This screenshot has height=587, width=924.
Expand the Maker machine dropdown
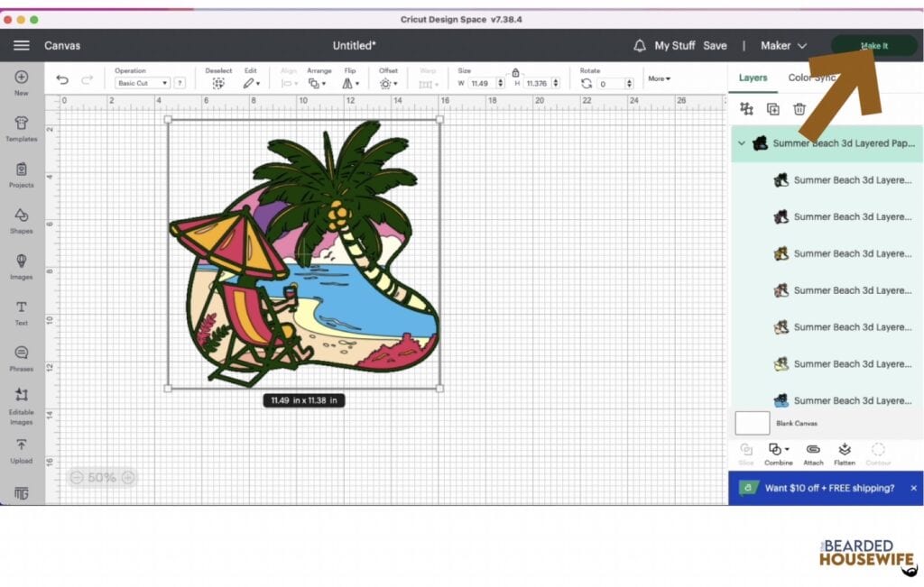(x=783, y=45)
